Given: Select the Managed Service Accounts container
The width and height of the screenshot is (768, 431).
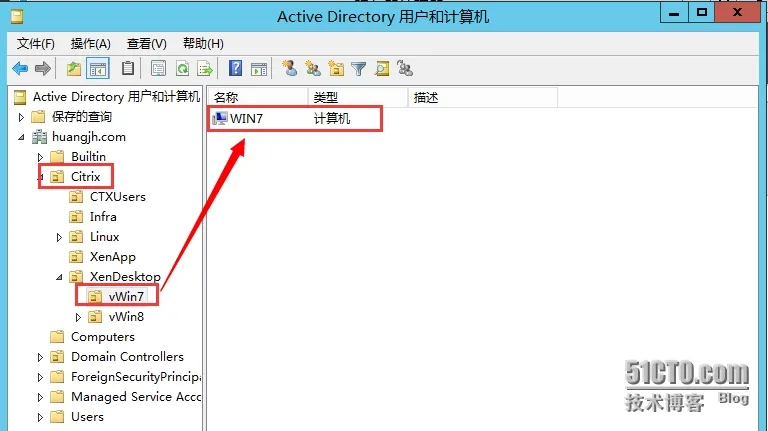Looking at the screenshot, I should pos(135,397).
